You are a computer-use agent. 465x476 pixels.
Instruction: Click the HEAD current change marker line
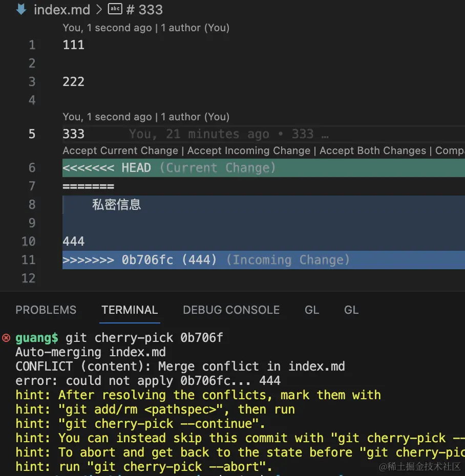click(x=264, y=168)
